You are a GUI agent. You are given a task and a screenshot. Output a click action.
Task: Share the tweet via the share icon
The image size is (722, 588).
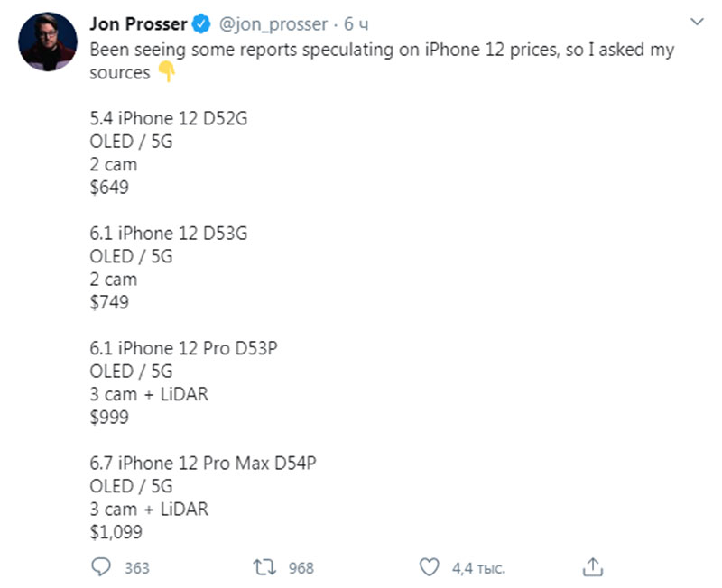click(x=593, y=567)
